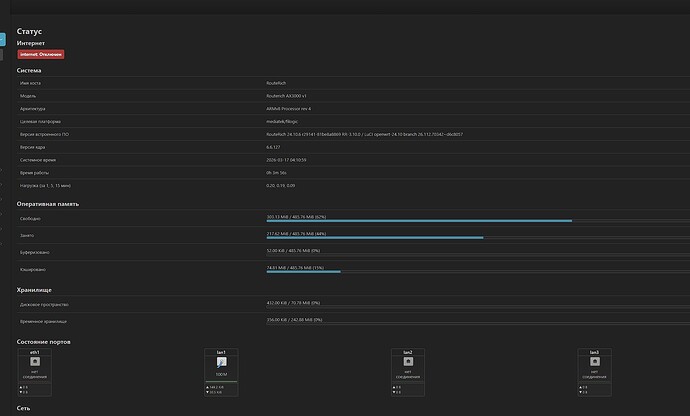Click the '0.20, 0.19, 0.09' load value
690x416 pixels.
(281, 185)
